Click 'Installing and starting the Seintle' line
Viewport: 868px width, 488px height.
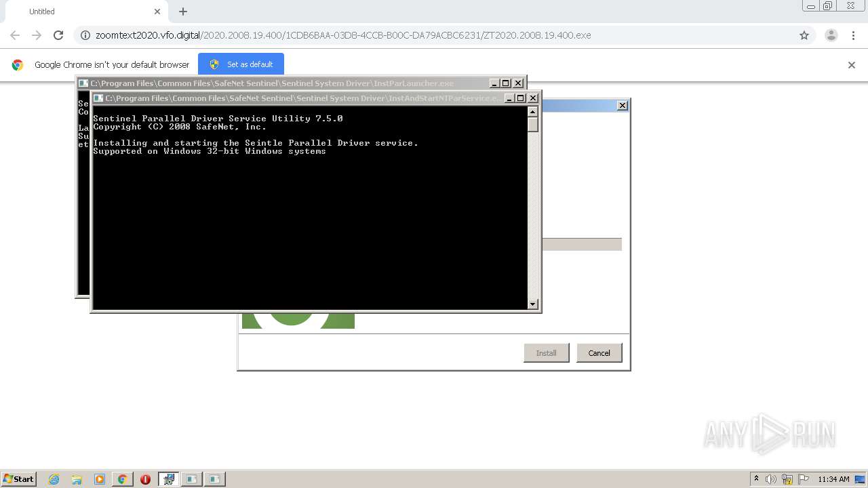click(256, 143)
